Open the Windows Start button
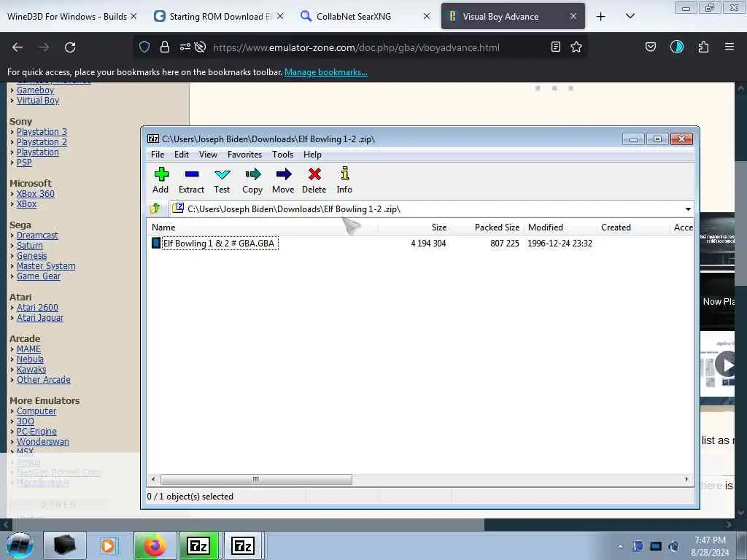This screenshot has height=560, width=747. point(19,545)
